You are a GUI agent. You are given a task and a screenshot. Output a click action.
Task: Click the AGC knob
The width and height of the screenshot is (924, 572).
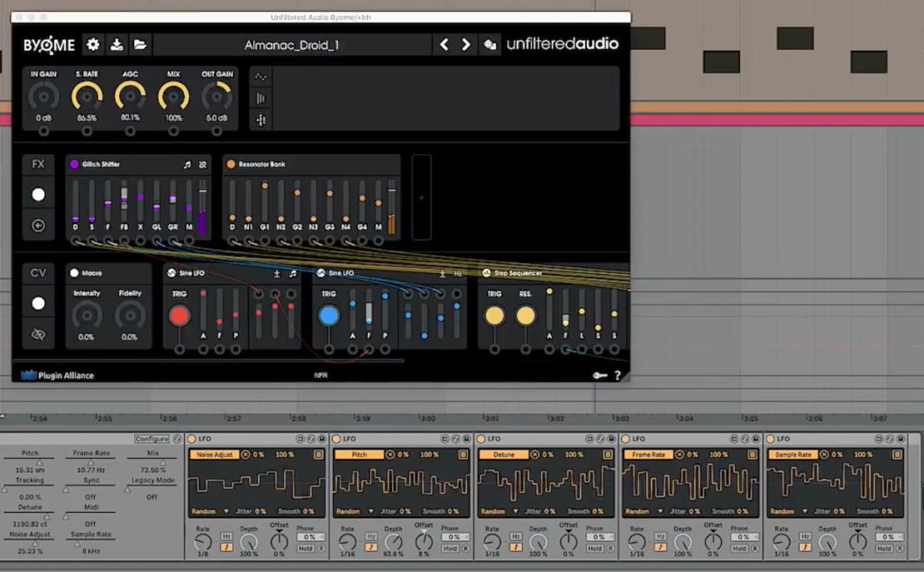130,97
